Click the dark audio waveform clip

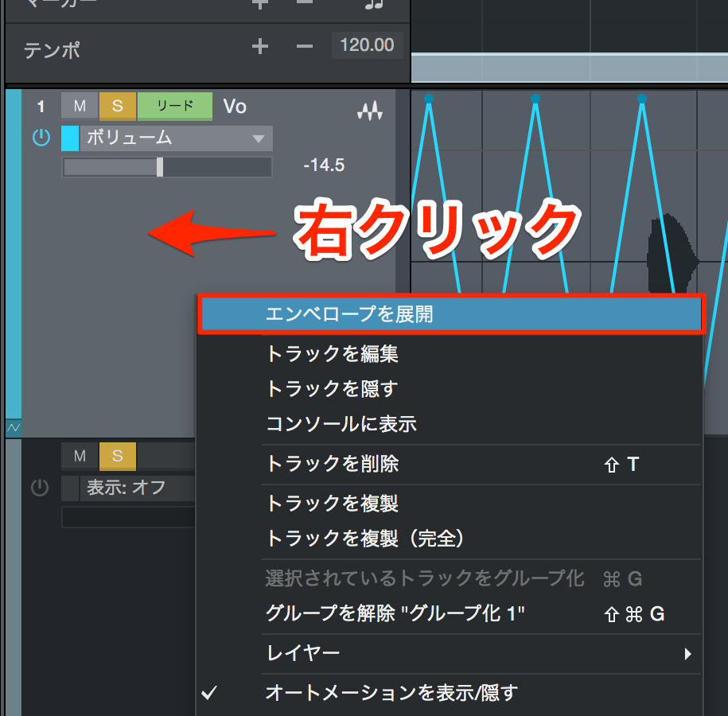pos(672,255)
